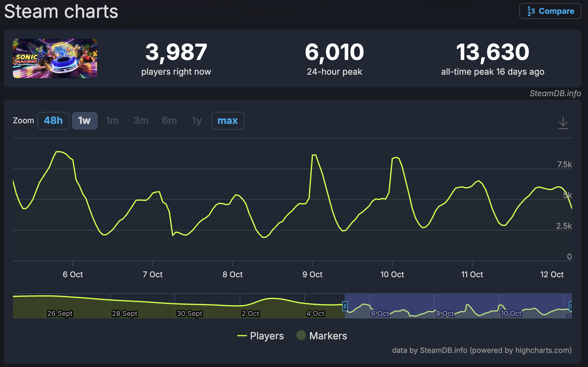Viewport: 588px width, 367px height.
Task: Click the 28 Sept label in navigator
Action: [125, 314]
